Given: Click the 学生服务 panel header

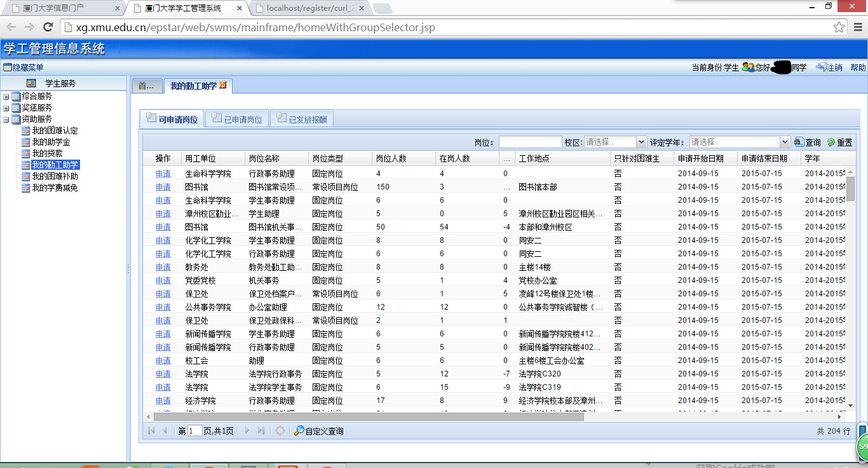Looking at the screenshot, I should coord(64,83).
